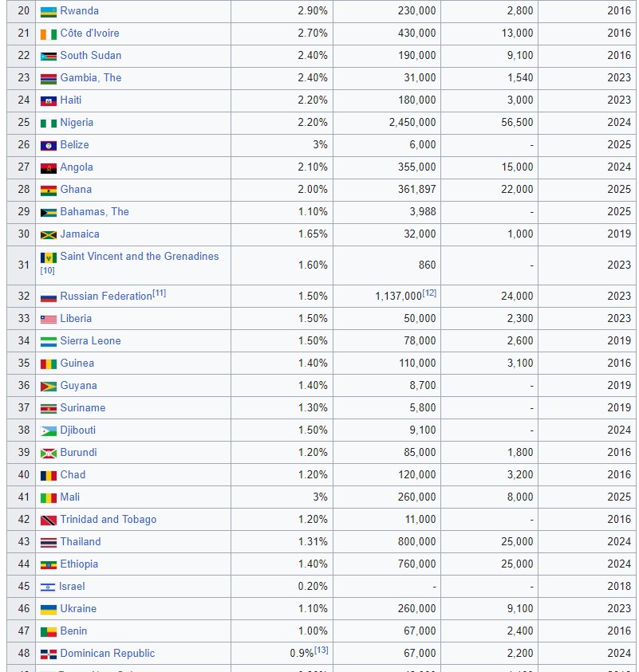Screen dimensions: 639x672
Task: Open footnote reference [11] beside Russian Federation
Action: point(159,293)
